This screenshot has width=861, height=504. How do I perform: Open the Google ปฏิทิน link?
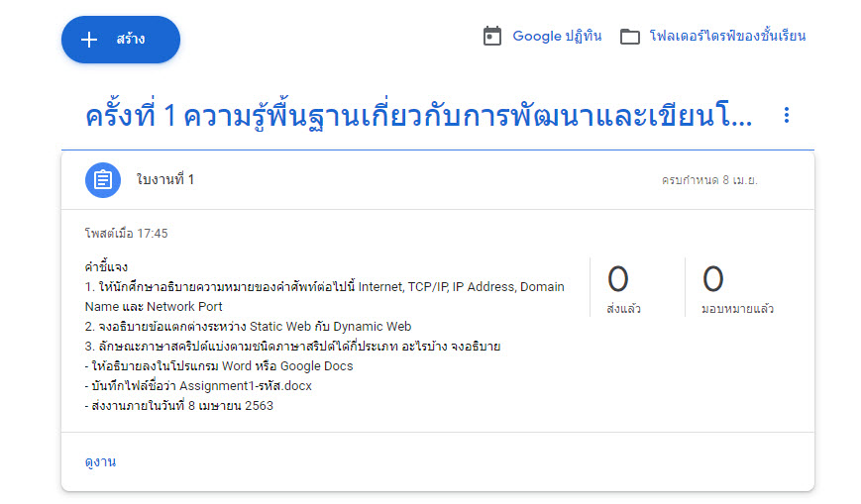coord(557,37)
